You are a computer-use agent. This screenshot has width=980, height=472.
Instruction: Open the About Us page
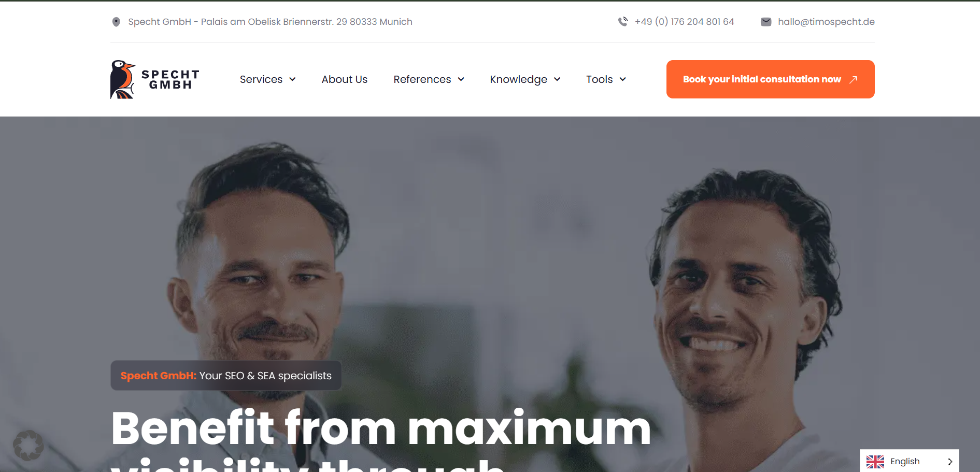(x=344, y=79)
